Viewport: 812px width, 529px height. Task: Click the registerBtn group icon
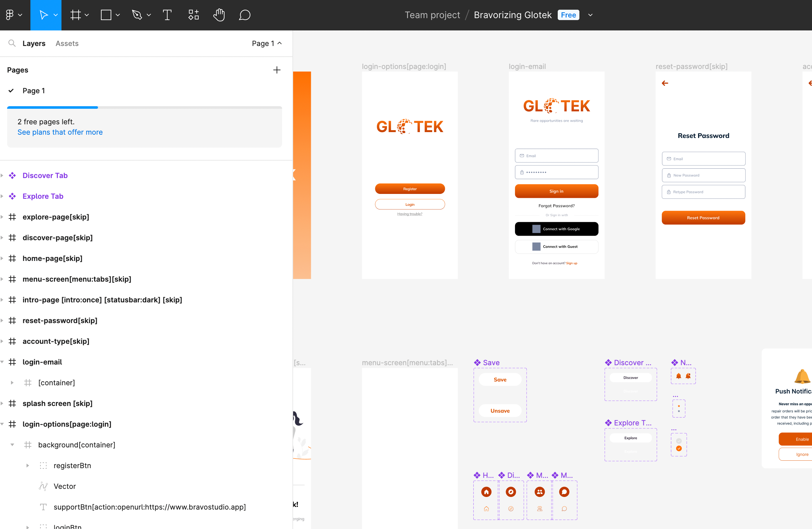(43, 466)
